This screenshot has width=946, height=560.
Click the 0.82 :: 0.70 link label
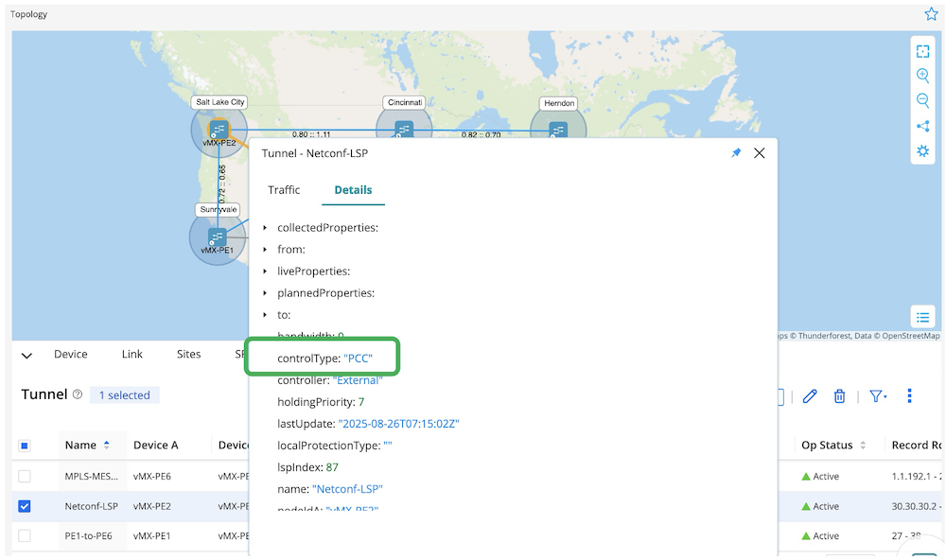coord(481,134)
